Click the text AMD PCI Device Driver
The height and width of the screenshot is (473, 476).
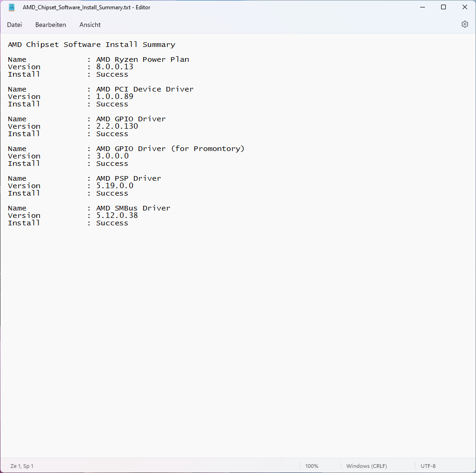coord(145,89)
